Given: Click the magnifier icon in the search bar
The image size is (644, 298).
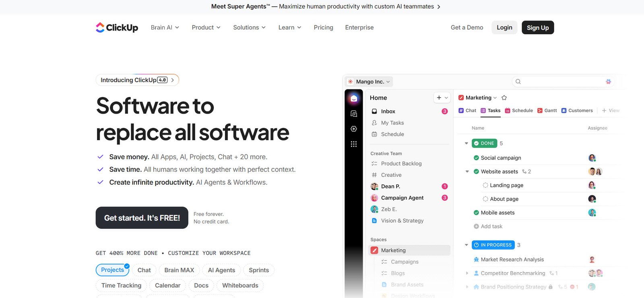Looking at the screenshot, I should pyautogui.click(x=518, y=81).
